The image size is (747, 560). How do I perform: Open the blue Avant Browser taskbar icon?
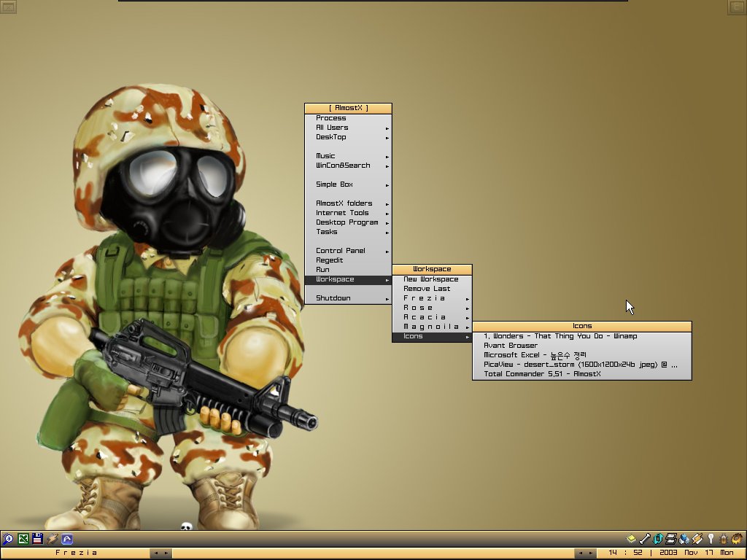tap(67, 539)
